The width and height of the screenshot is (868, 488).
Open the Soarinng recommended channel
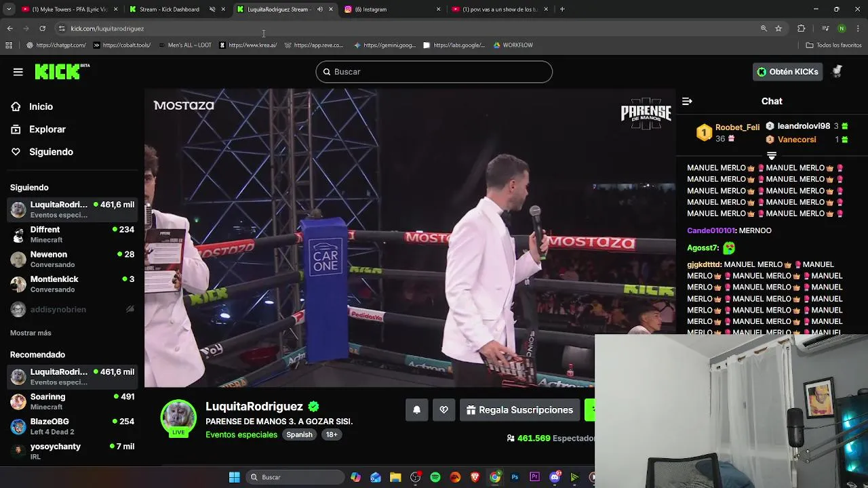(x=72, y=401)
